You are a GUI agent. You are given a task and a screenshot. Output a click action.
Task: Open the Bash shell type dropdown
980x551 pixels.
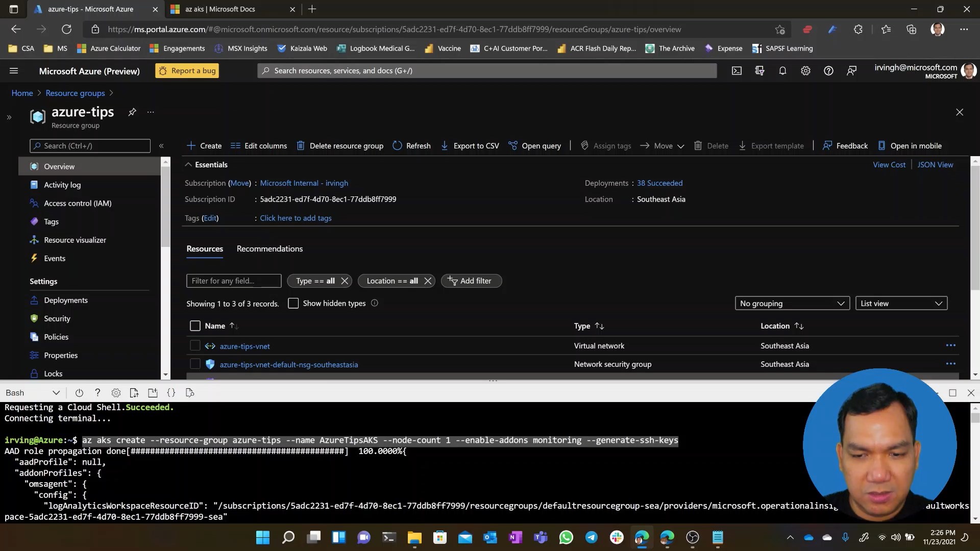click(x=33, y=393)
